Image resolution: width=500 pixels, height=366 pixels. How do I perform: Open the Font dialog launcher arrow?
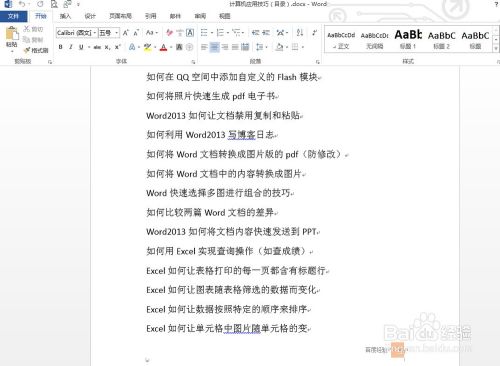[x=193, y=62]
